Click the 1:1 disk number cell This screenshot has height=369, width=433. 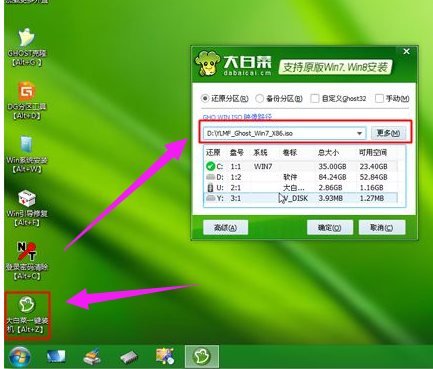pyautogui.click(x=236, y=166)
